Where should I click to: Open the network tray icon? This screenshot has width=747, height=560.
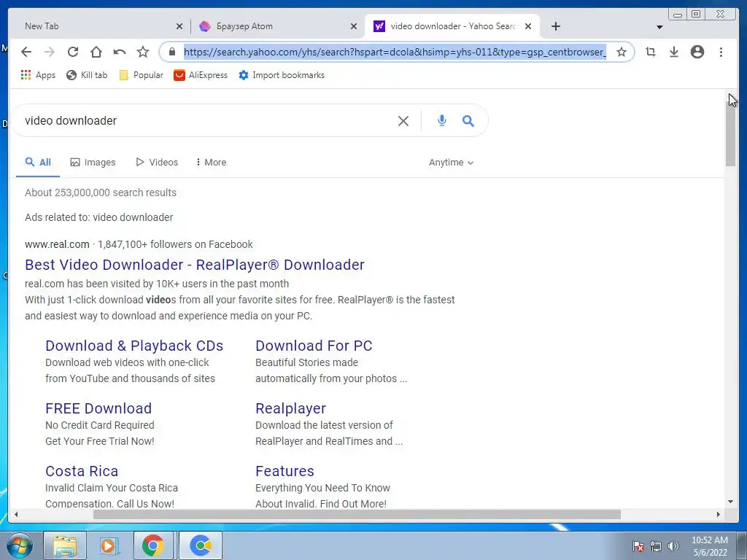656,546
